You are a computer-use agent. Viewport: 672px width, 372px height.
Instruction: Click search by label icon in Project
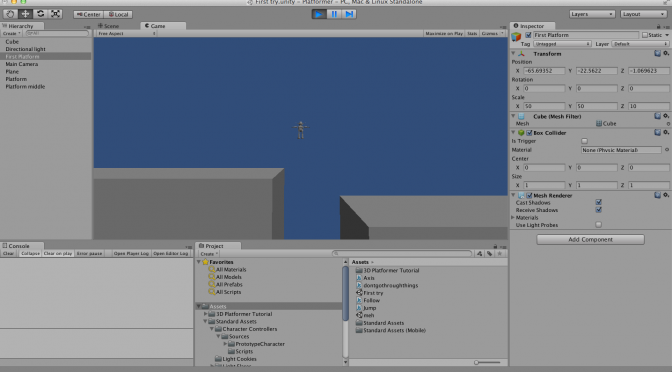(x=489, y=254)
